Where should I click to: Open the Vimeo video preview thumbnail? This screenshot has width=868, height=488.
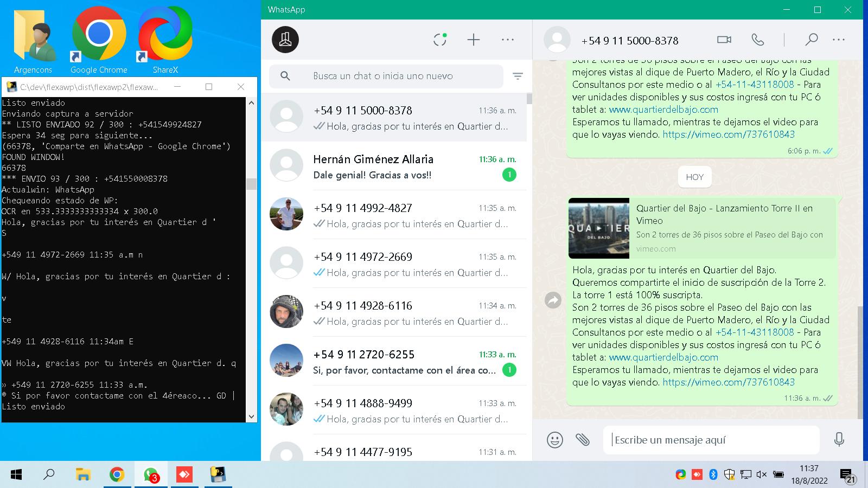[x=599, y=228]
